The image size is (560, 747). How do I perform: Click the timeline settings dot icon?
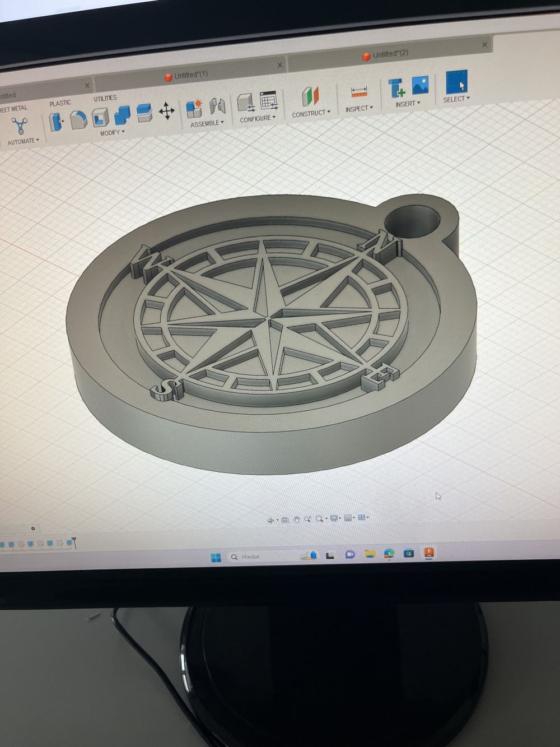[33, 528]
